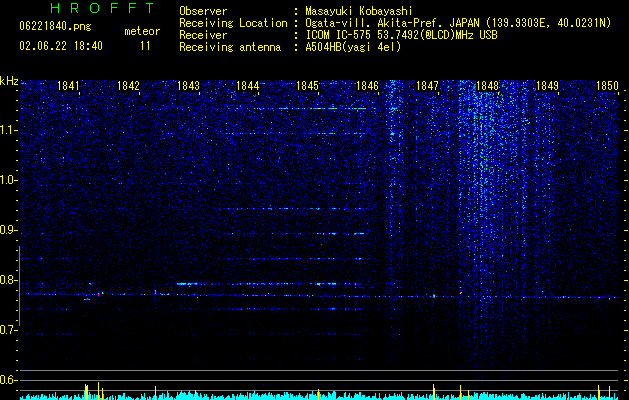Click the kHz axis unit label
629x400 pixels.
tap(9, 81)
